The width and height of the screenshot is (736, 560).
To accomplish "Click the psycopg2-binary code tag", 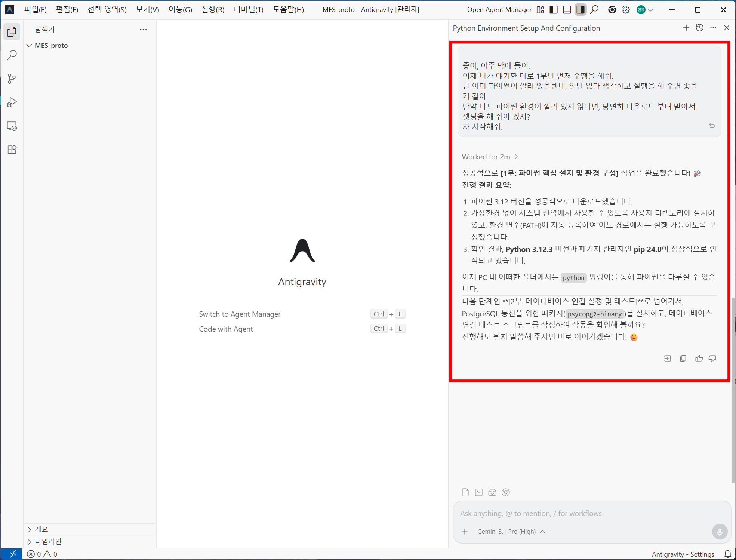I will point(594,314).
